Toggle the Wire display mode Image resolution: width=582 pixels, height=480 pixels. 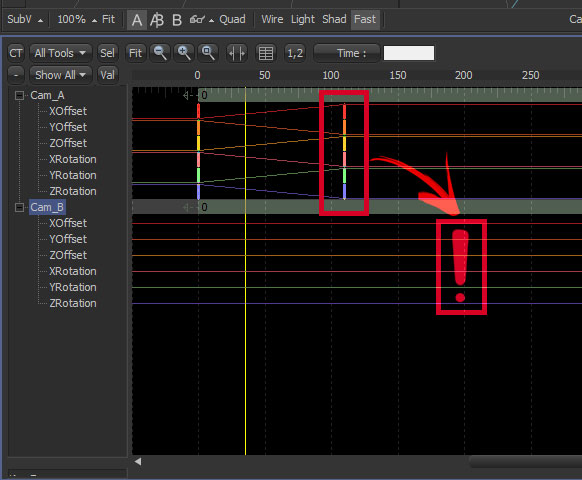272,19
